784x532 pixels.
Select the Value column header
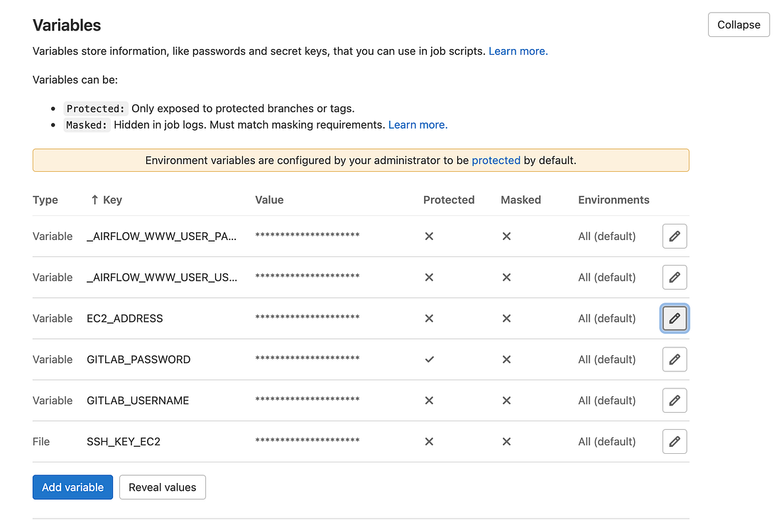coord(269,200)
